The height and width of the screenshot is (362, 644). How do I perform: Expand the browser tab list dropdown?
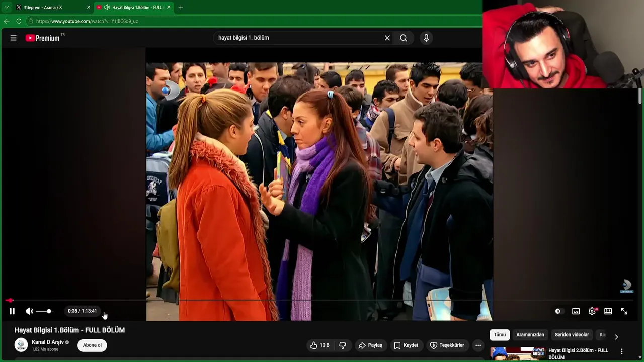[x=7, y=7]
